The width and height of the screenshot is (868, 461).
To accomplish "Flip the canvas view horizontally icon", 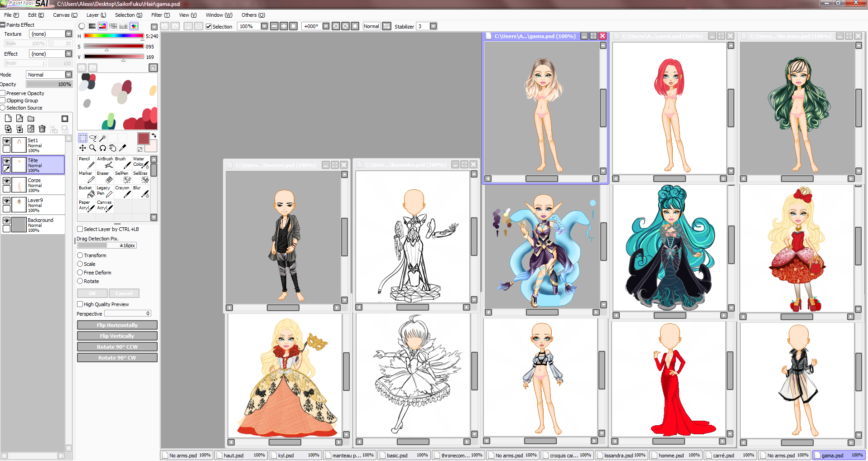I will (x=386, y=26).
